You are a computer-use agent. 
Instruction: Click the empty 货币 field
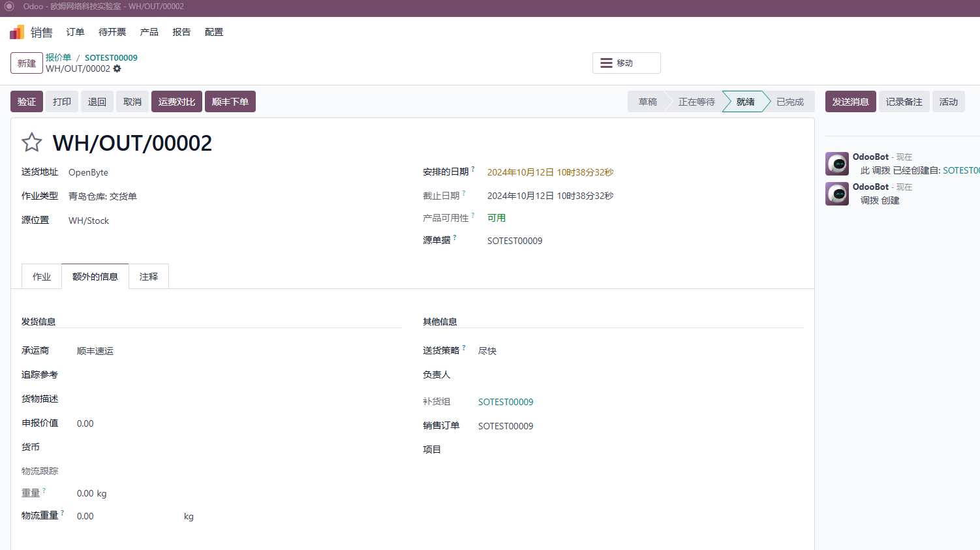pyautogui.click(x=239, y=447)
